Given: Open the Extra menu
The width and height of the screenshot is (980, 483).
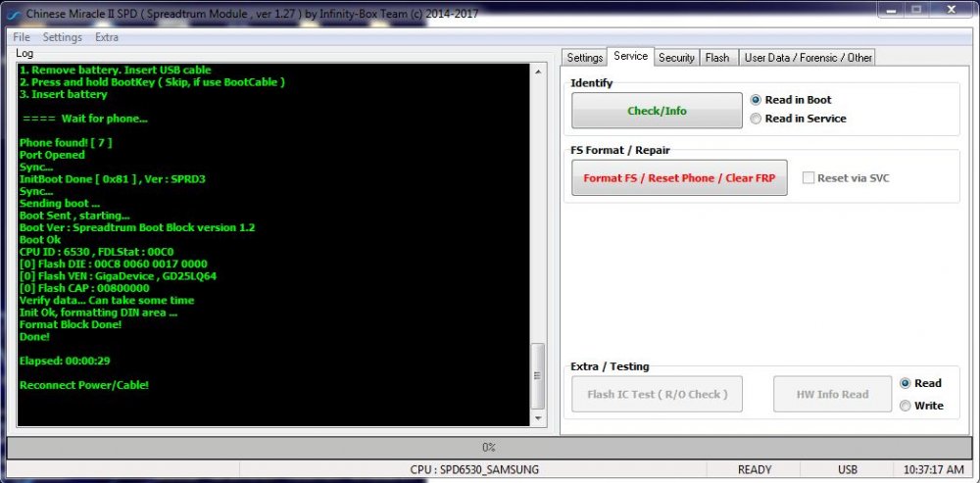Looking at the screenshot, I should tap(107, 37).
